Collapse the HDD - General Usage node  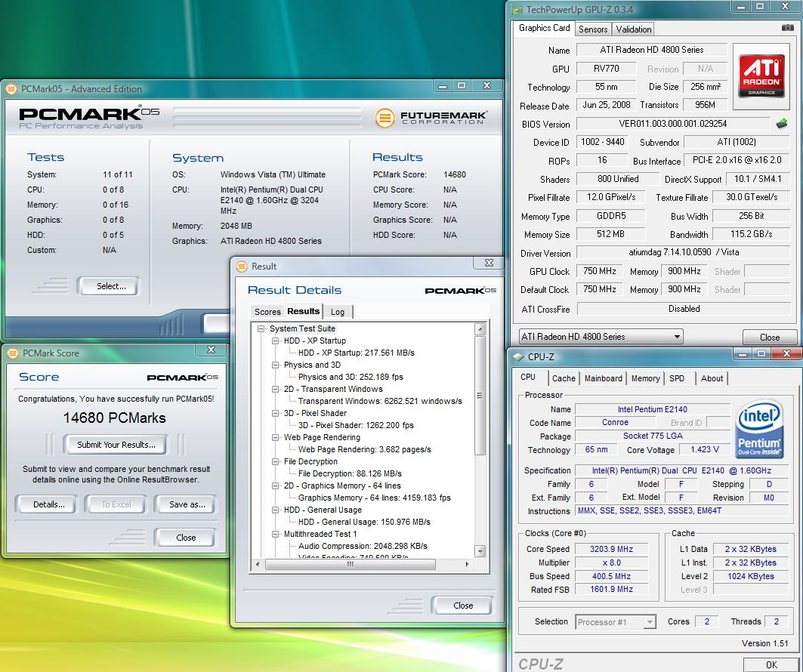[276, 510]
